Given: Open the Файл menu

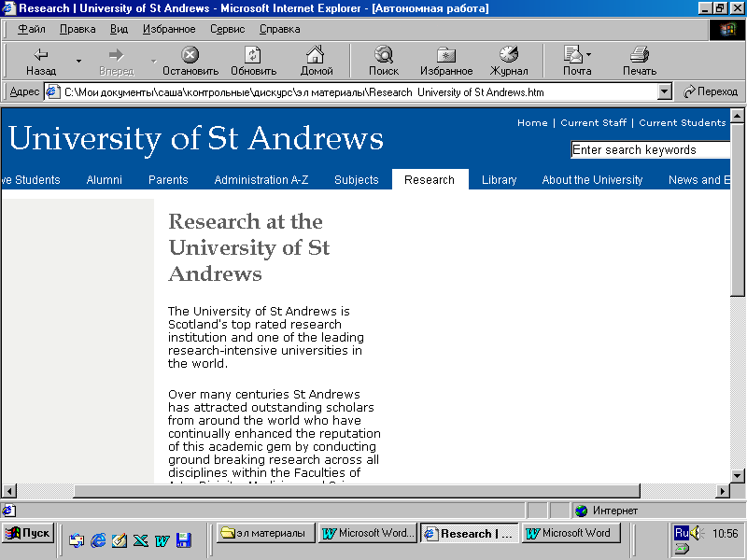Looking at the screenshot, I should tap(31, 29).
